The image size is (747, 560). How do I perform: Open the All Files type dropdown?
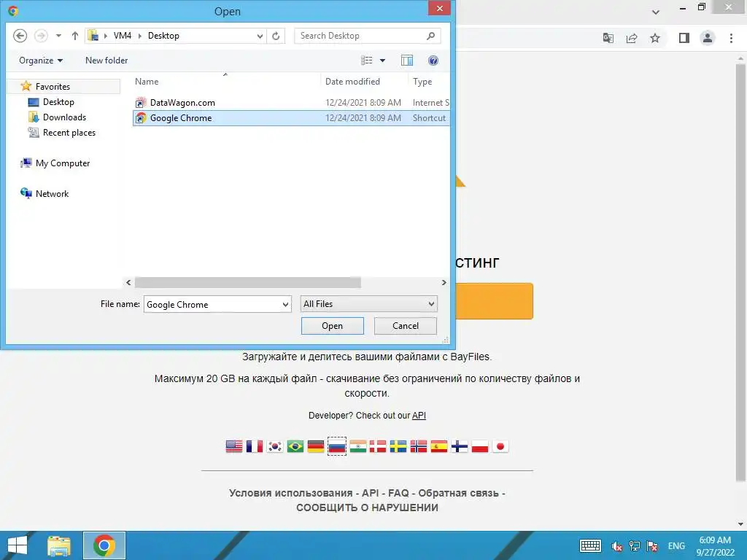(368, 304)
